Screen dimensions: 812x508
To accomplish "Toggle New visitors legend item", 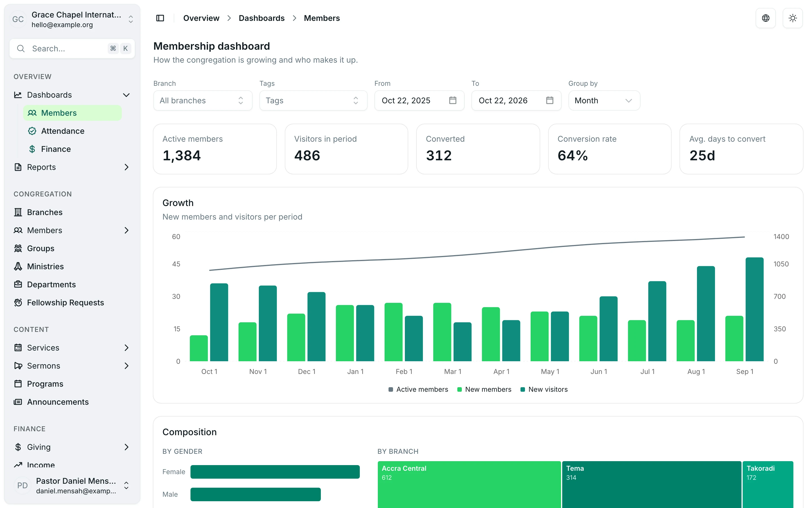I will (x=544, y=389).
